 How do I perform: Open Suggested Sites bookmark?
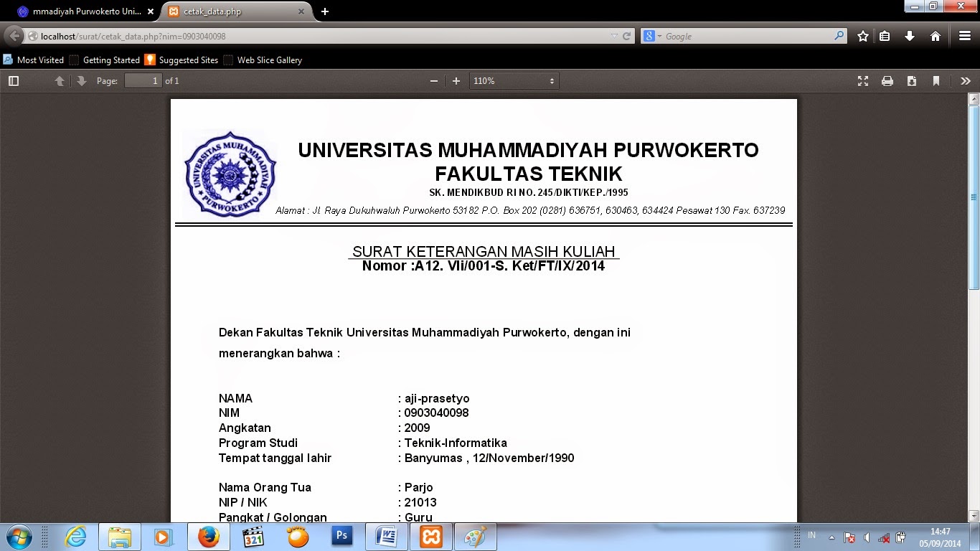(182, 60)
